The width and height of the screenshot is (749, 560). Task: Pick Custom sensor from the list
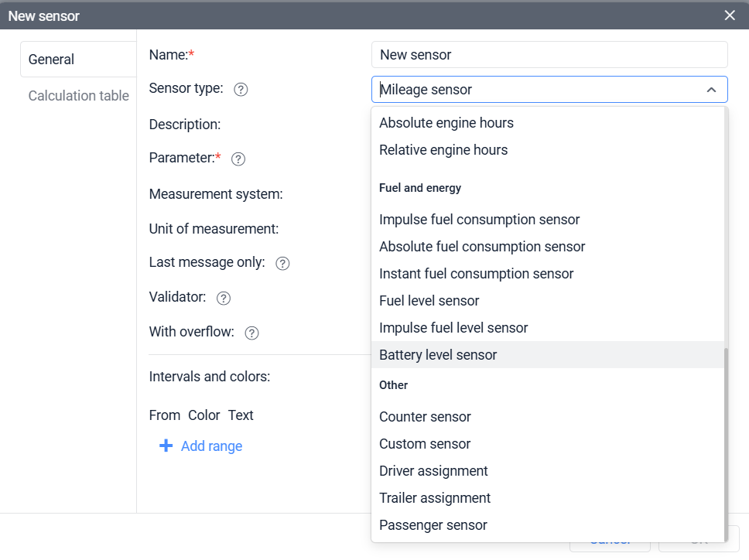pyautogui.click(x=425, y=444)
